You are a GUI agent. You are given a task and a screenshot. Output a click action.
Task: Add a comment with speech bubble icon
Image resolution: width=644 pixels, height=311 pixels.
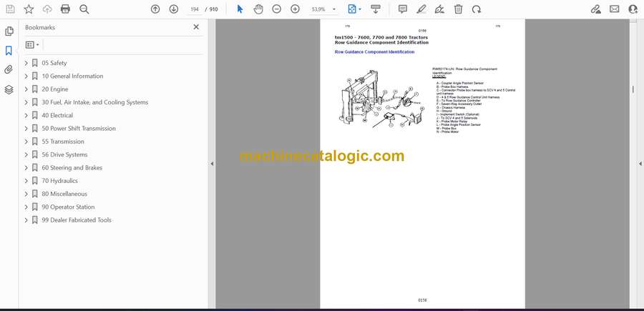tap(403, 9)
